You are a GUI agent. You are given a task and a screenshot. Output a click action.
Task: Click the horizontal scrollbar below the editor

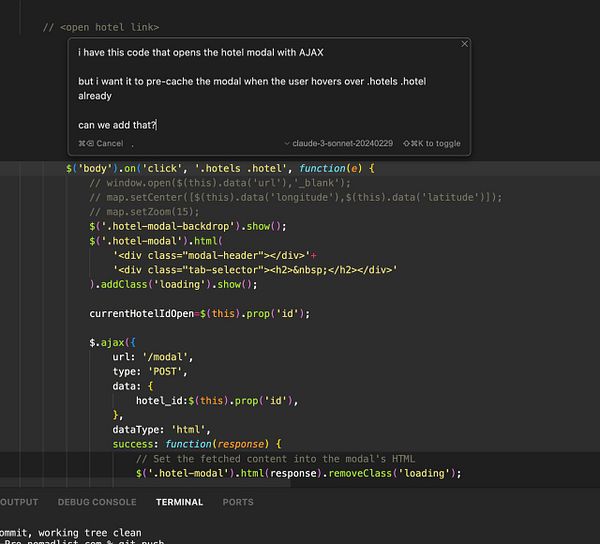[145, 483]
